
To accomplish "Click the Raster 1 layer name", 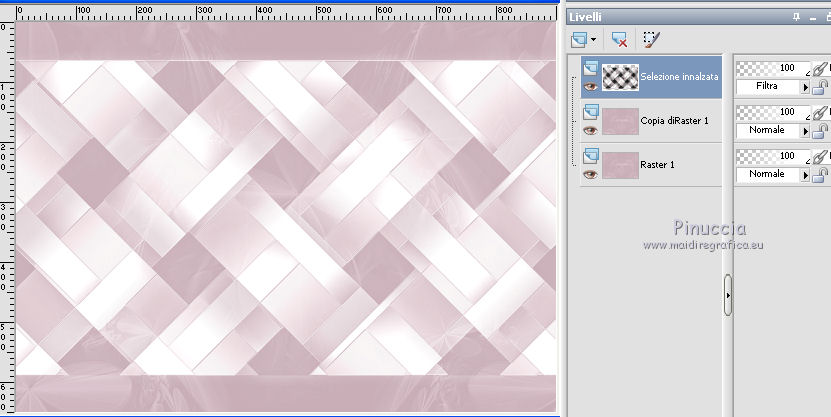I will click(657, 165).
